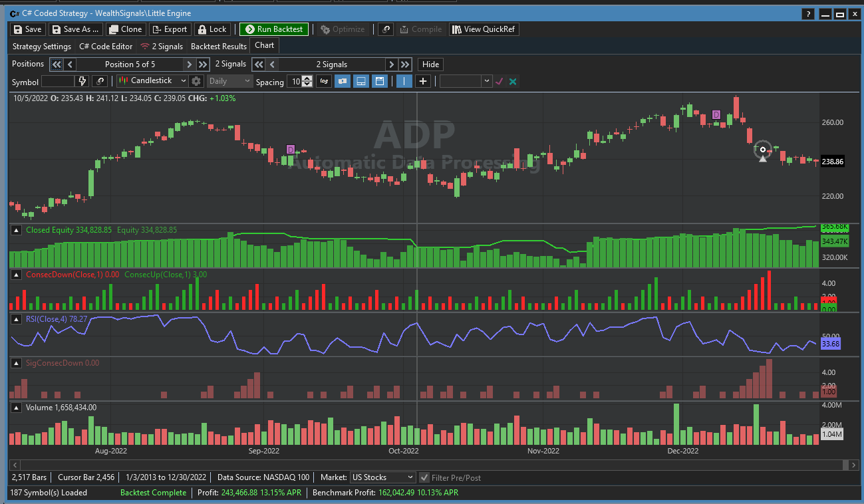Click the lightning bolt symbol icon
Viewport: 864px width, 504px height.
[x=82, y=81]
